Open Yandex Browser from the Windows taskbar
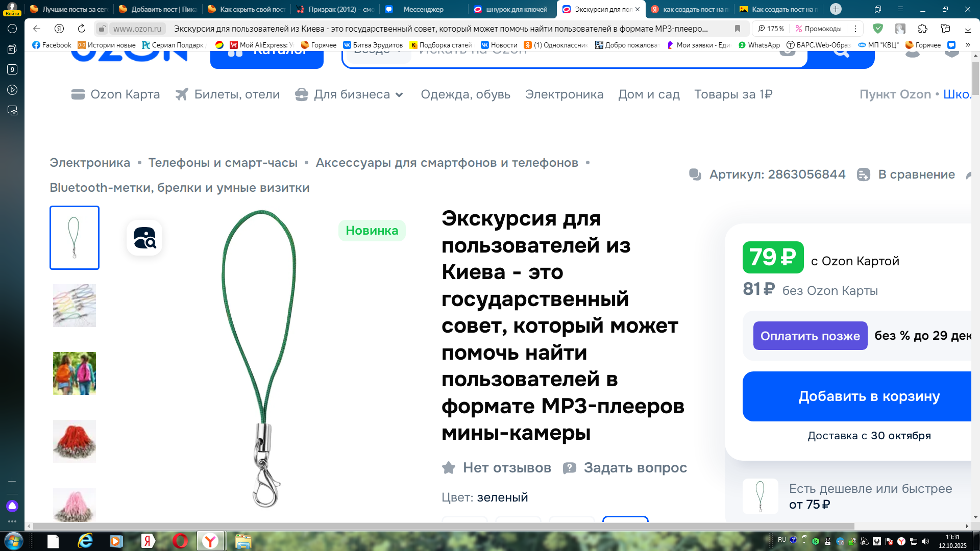 point(210,541)
